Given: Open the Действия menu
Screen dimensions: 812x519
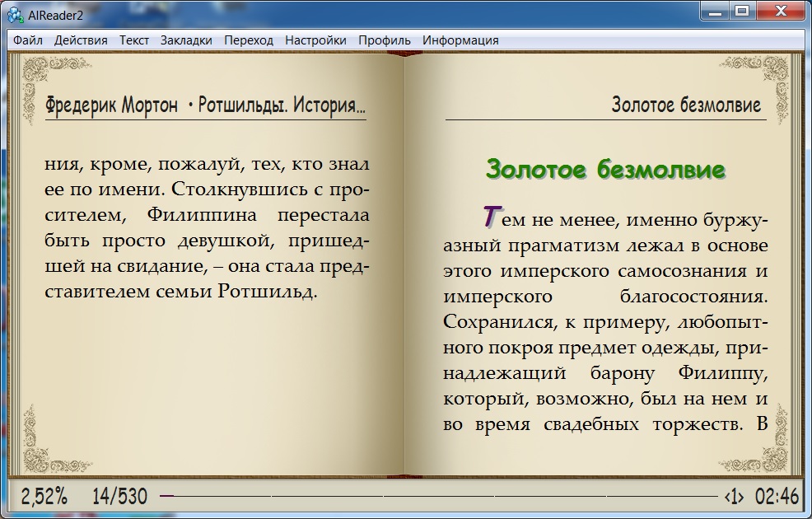Looking at the screenshot, I should tap(81, 40).
